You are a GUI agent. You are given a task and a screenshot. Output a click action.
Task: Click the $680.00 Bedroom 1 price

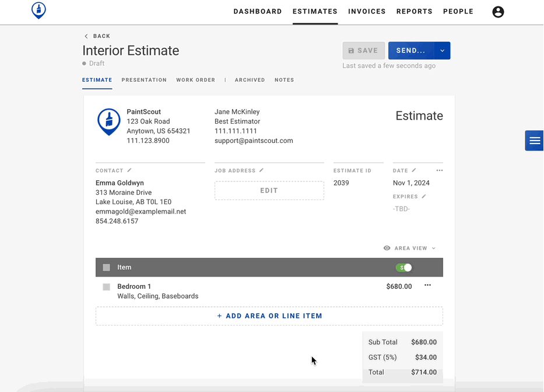(399, 286)
